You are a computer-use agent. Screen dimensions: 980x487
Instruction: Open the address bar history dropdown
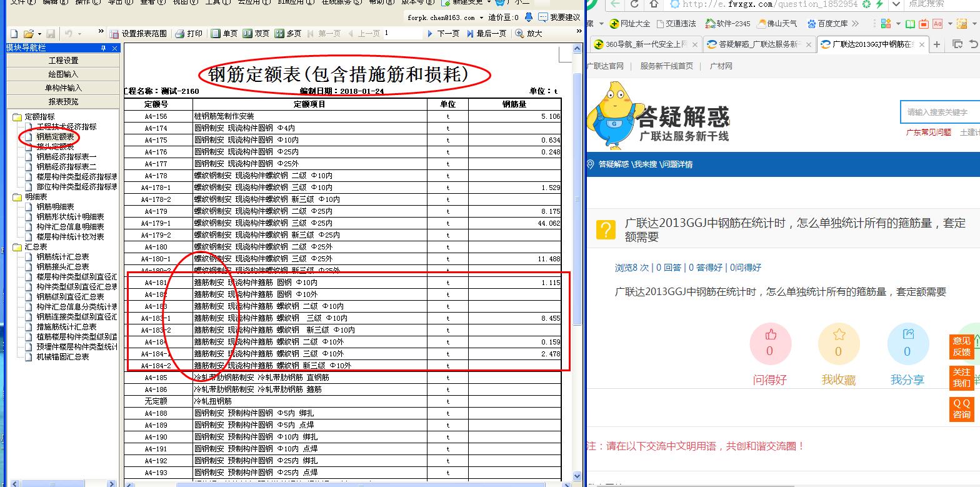pos(896,4)
